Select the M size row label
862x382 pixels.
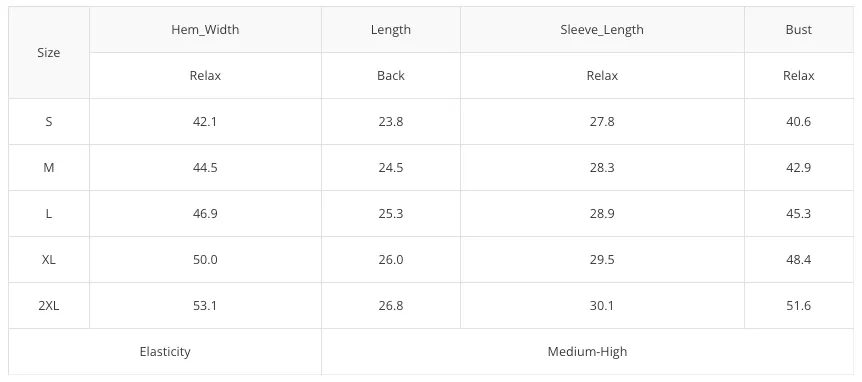click(49, 168)
